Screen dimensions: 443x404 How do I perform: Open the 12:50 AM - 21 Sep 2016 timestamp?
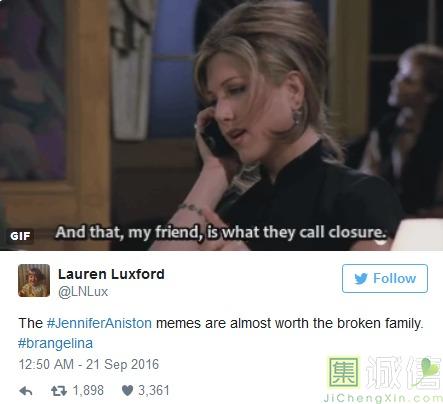coord(89,364)
